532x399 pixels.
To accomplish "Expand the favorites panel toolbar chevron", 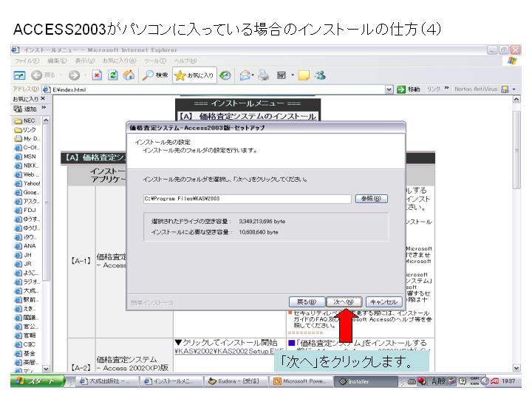I will pyautogui.click(x=44, y=108).
